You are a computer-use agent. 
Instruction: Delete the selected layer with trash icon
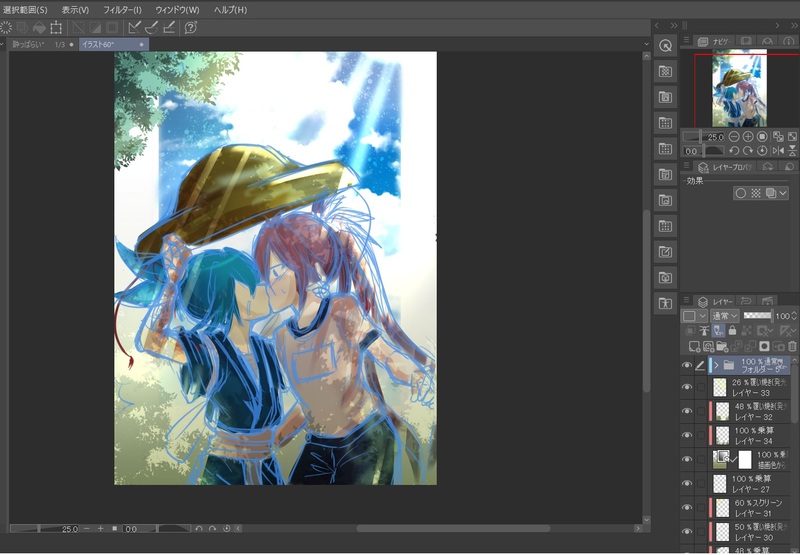[792, 347]
